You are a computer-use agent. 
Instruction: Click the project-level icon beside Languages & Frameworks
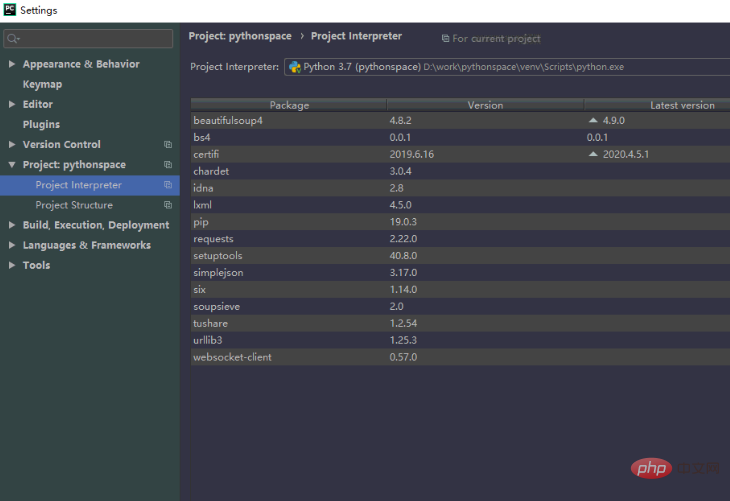coord(168,245)
